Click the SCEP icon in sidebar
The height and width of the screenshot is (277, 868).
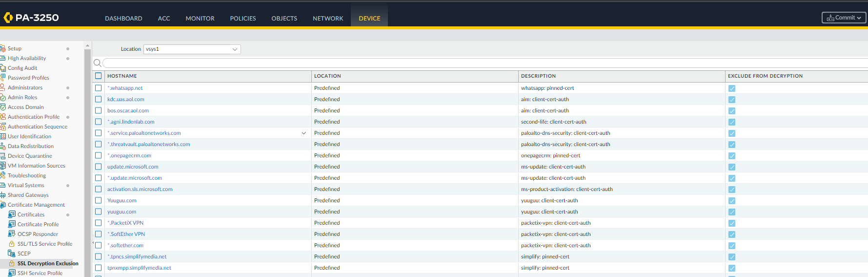[x=12, y=254]
